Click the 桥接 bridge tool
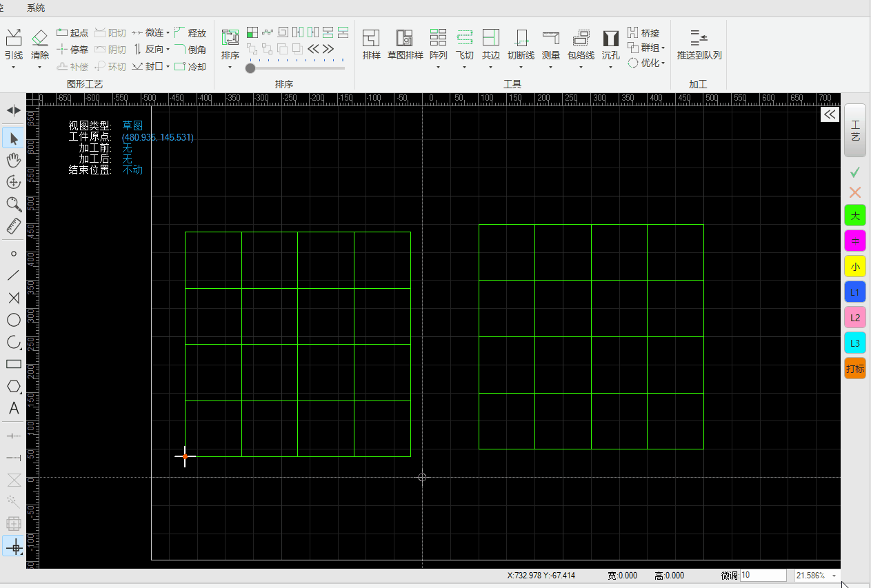Image resolution: width=871 pixels, height=588 pixels. pyautogui.click(x=643, y=32)
